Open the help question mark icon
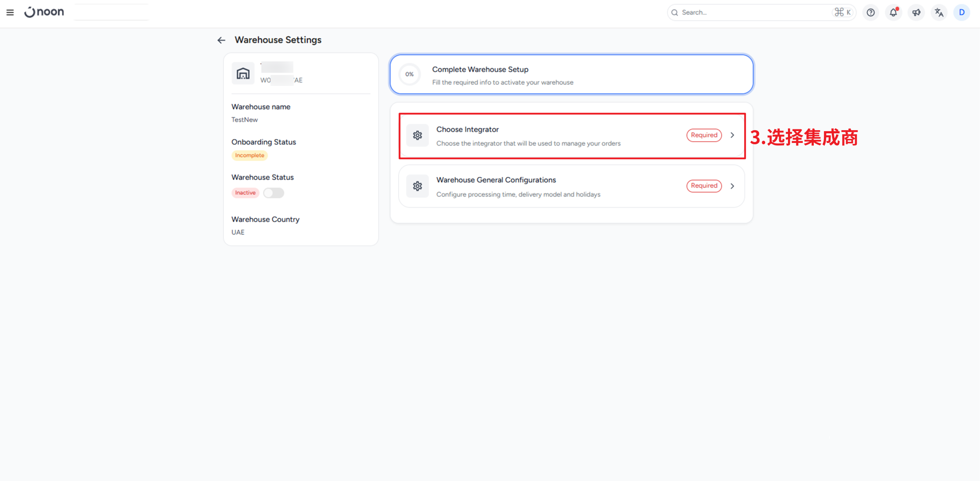 [x=871, y=12]
